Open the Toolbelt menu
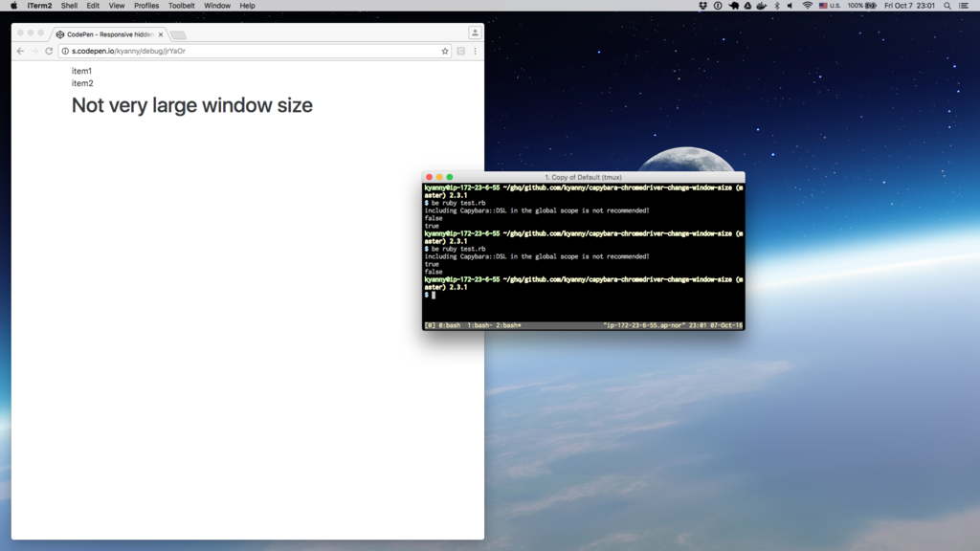The height and width of the screenshot is (551, 980). coord(181,6)
